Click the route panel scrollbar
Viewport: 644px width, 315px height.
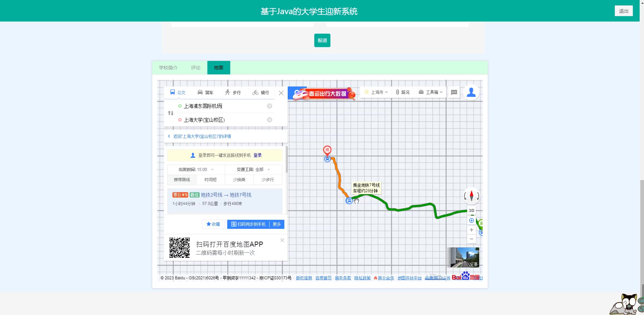(x=286, y=160)
